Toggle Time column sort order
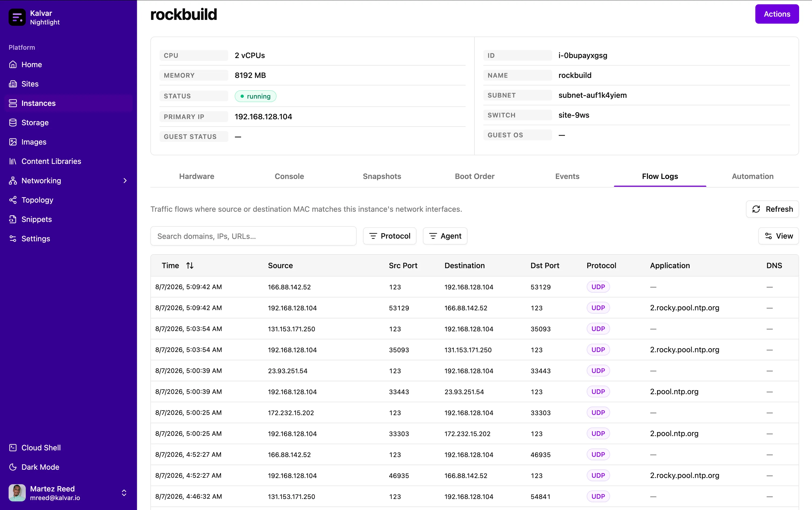812x510 pixels. [190, 265]
